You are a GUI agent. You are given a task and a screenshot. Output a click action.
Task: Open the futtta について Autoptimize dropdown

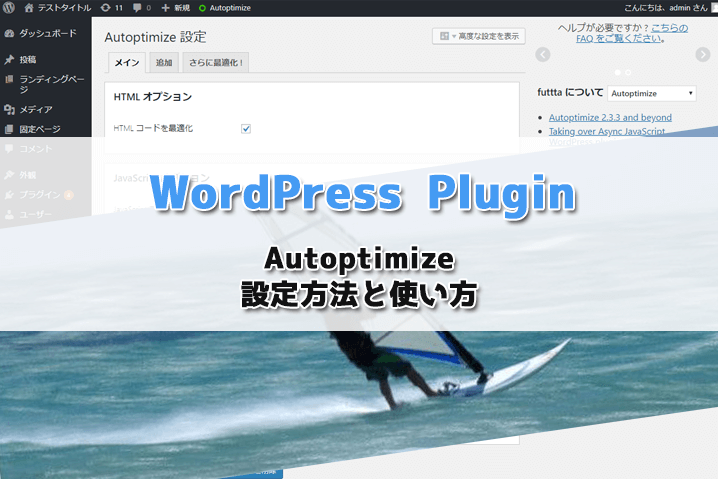click(x=652, y=93)
